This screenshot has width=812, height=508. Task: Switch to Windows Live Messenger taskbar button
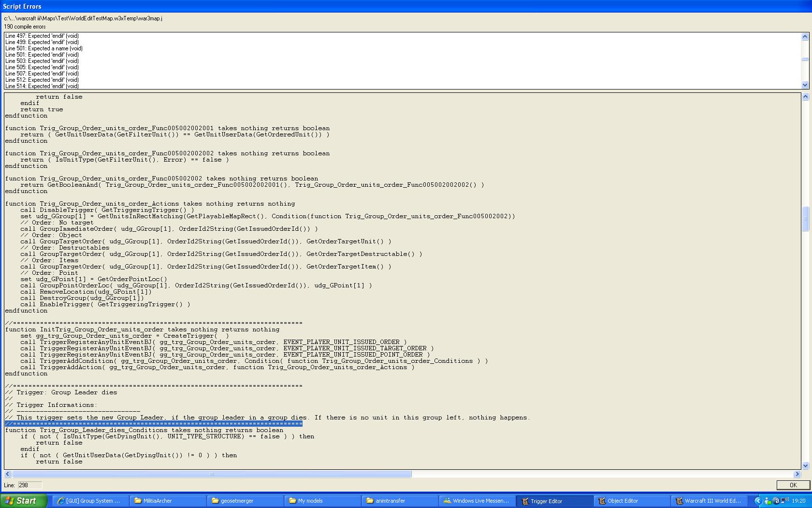[477, 501]
